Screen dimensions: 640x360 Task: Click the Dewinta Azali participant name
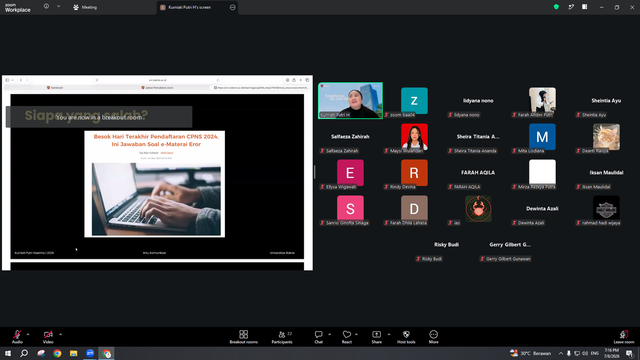(542, 208)
